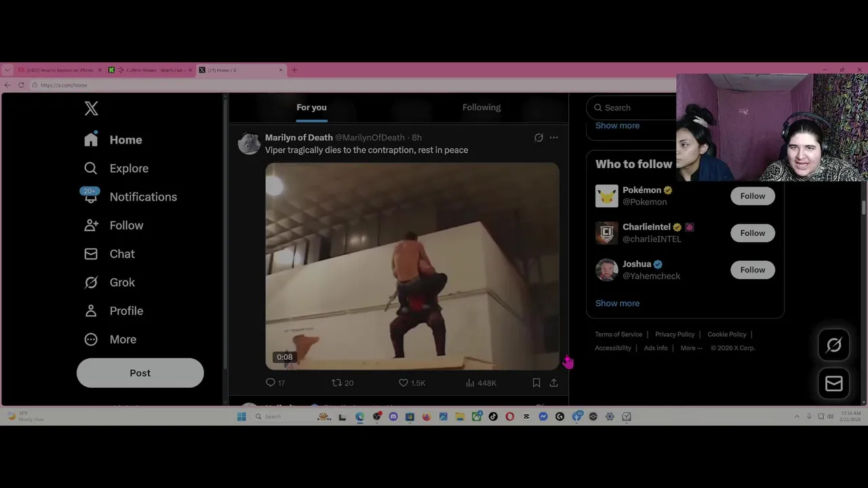
Task: Close the Home / X browser tab
Action: point(281,70)
